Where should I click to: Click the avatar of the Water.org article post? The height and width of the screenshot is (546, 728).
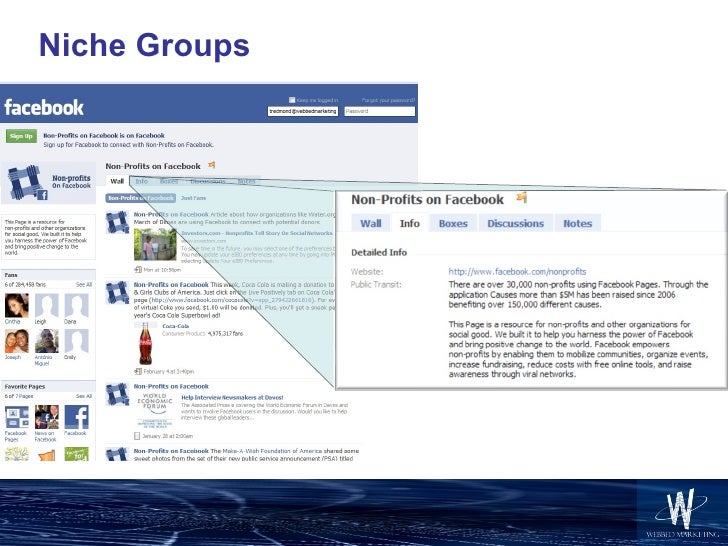point(117,222)
